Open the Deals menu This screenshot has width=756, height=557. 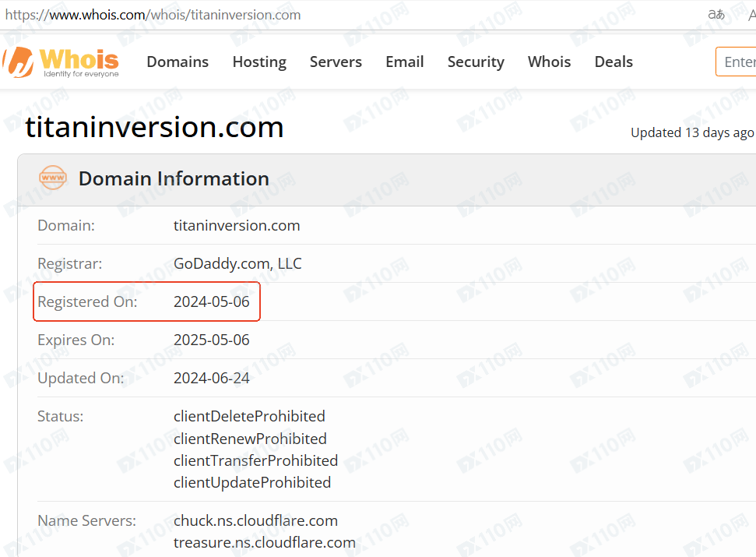[614, 62]
